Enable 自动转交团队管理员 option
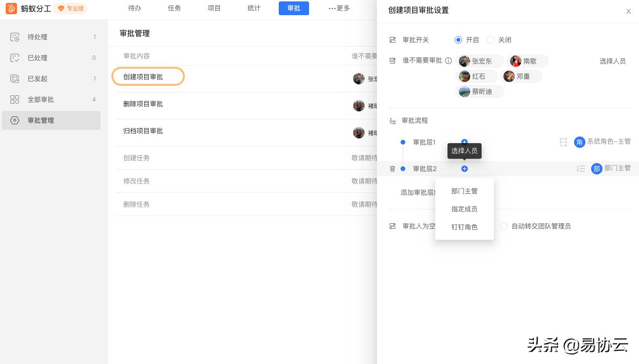 pyautogui.click(x=504, y=226)
